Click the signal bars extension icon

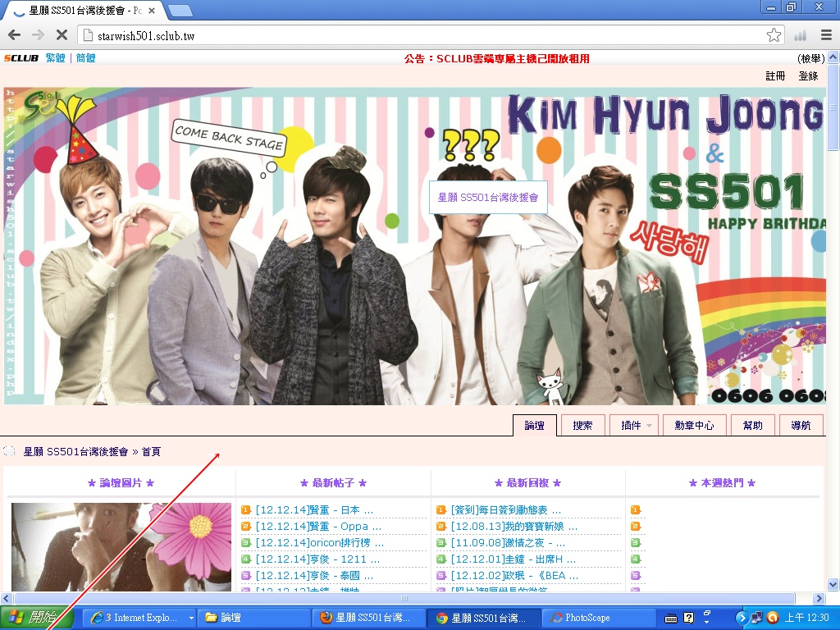(x=801, y=35)
